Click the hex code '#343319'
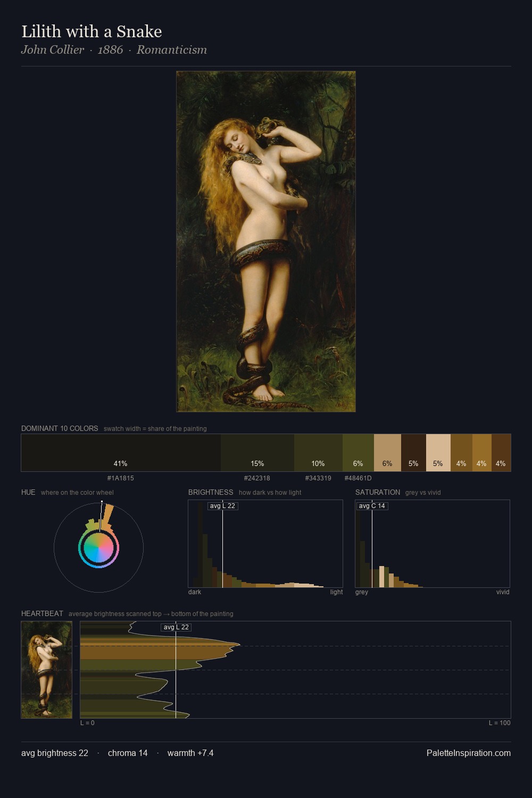This screenshot has width=532, height=798. coord(318,478)
